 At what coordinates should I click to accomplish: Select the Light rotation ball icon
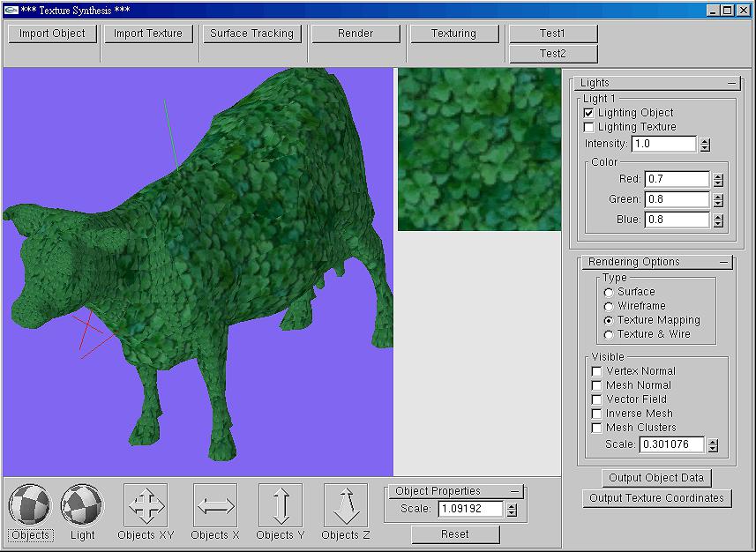tap(82, 505)
